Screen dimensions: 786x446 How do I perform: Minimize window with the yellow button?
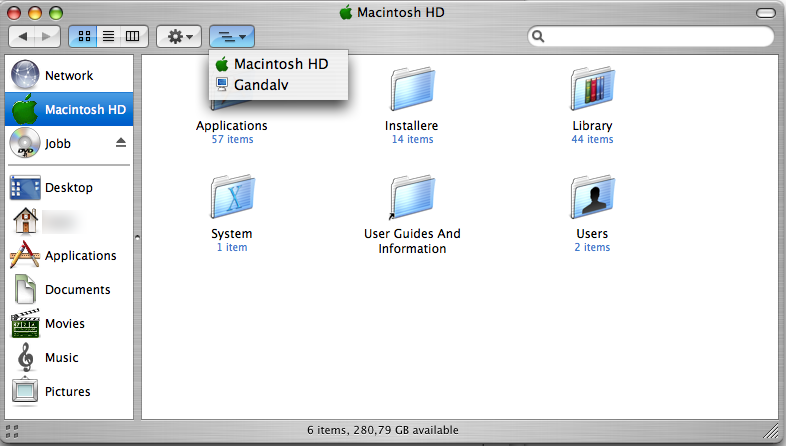pos(35,13)
